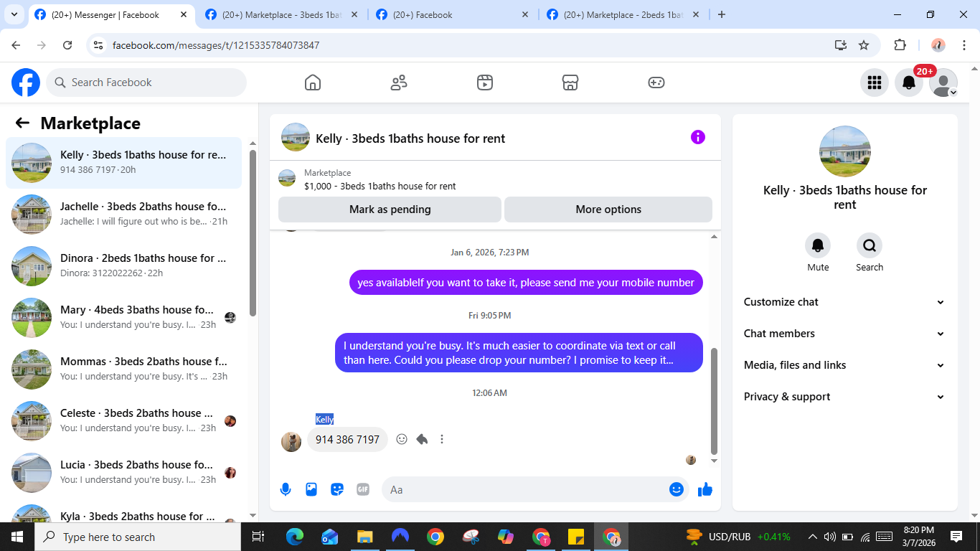Click the More options button

coord(608,209)
